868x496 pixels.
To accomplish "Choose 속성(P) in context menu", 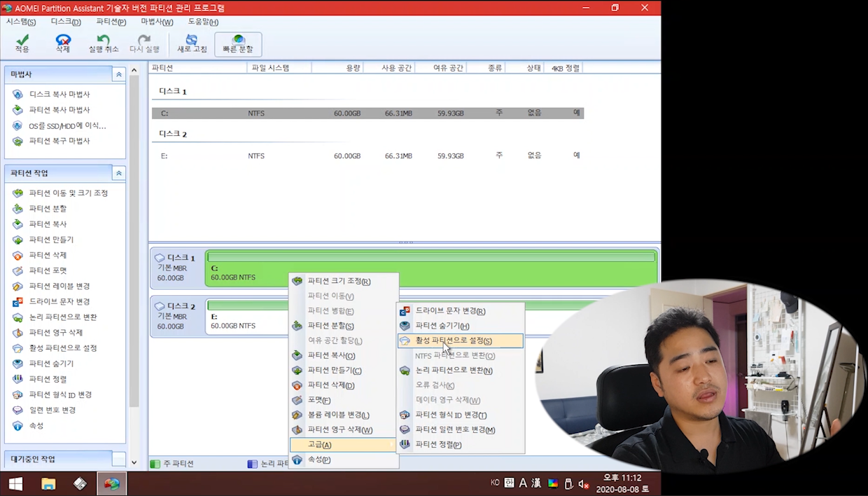I will click(344, 460).
